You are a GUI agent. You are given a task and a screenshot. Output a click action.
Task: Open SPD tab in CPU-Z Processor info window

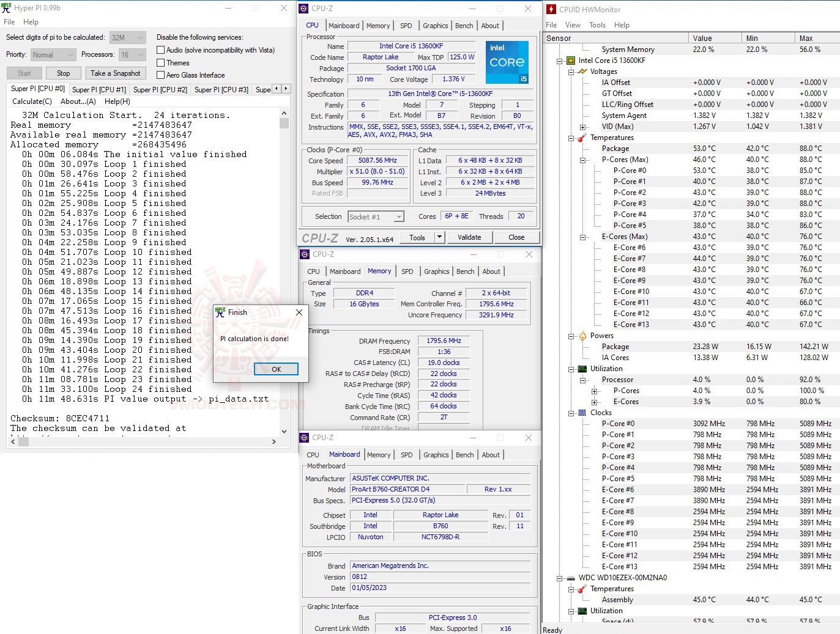[406, 26]
